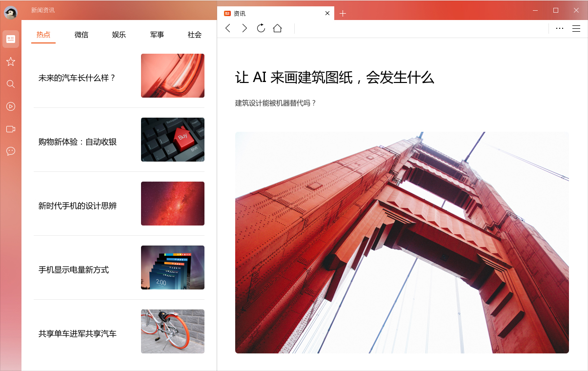Refresh the current page

click(261, 28)
